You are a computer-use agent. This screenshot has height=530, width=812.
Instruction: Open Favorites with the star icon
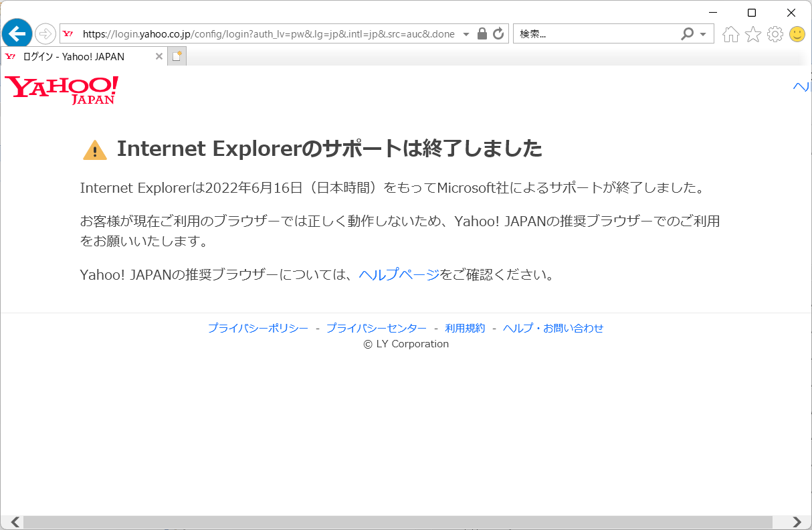point(752,33)
